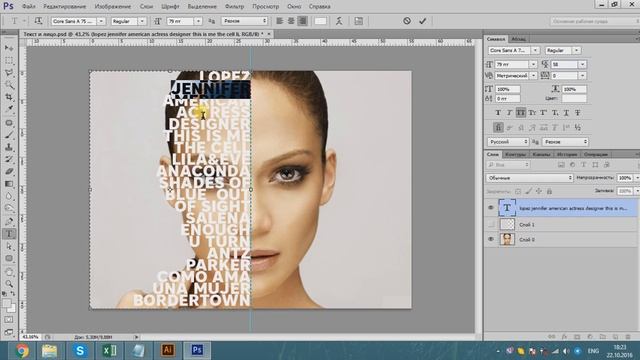The height and width of the screenshot is (360, 640).
Task: Open leading dropdown in Character panel
Action: [x=582, y=64]
